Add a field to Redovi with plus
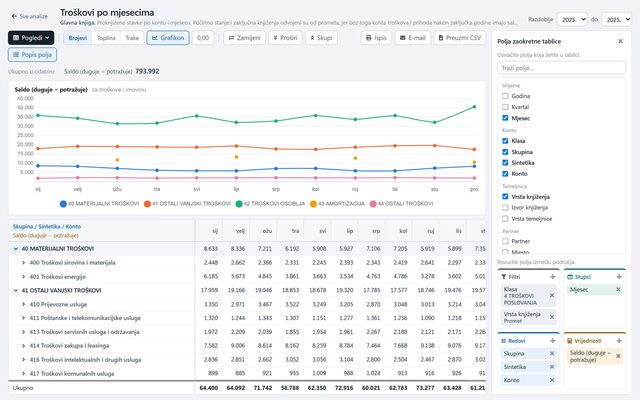Image resolution: width=640 pixels, height=400 pixels. (553, 340)
